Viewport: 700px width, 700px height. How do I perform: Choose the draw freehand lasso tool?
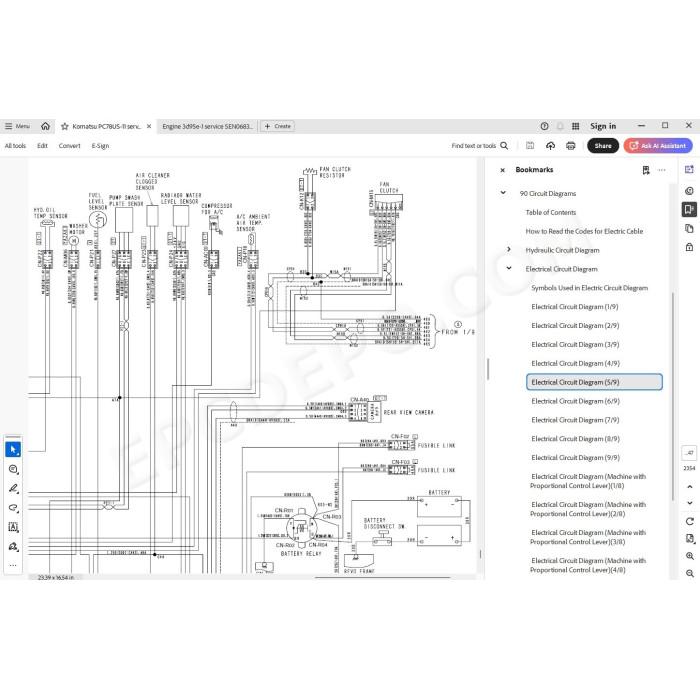click(x=13, y=508)
